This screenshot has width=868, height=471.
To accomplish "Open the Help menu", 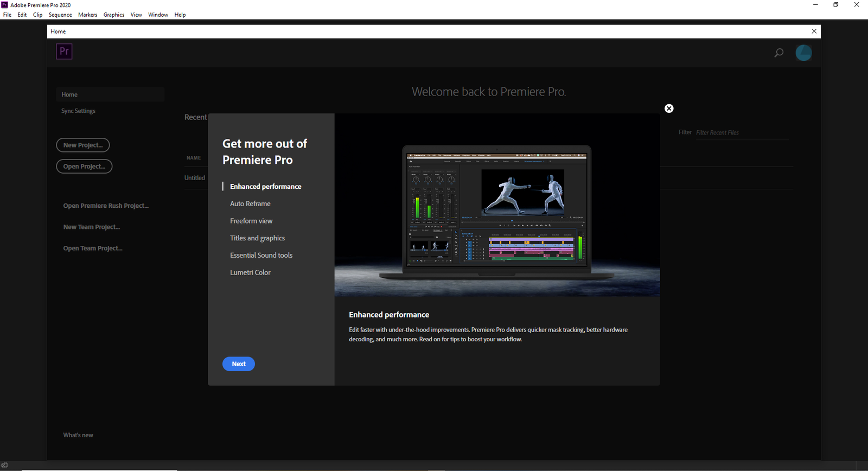I will [x=180, y=15].
